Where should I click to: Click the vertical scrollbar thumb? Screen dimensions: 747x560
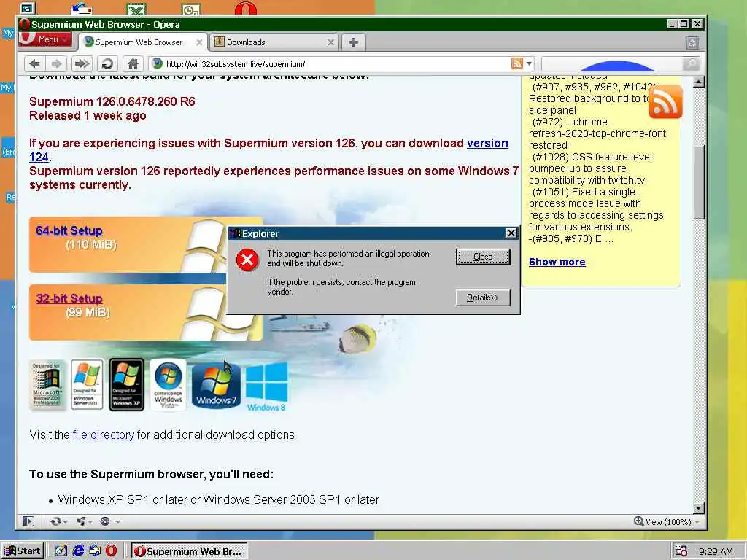click(698, 182)
